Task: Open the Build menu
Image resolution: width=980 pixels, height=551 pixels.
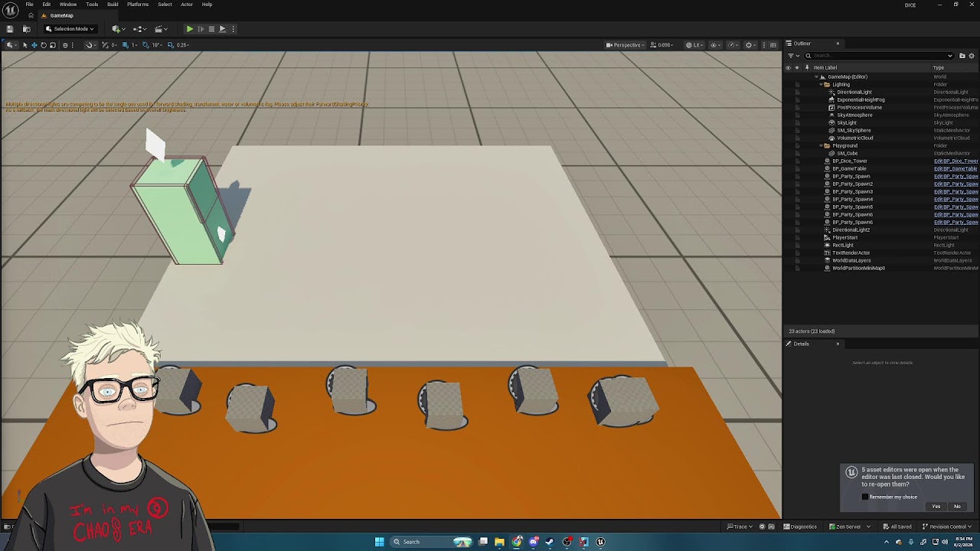Action: coord(113,5)
